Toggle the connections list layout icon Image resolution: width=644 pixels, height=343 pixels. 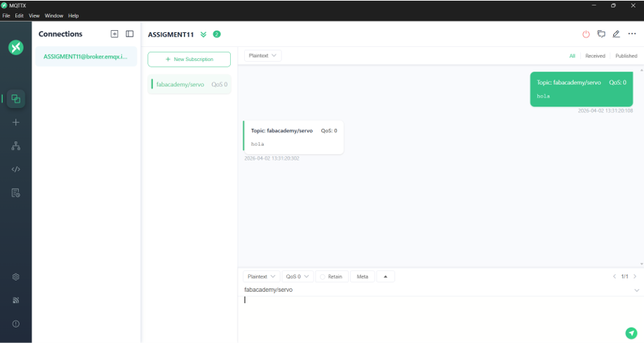(x=129, y=34)
